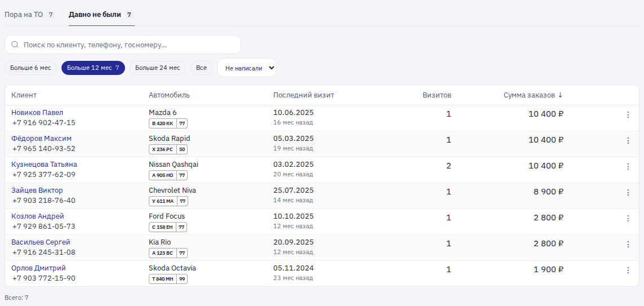Viewport: 644px width, 306px height.
Task: Open client Кузнецова Татьяна
Action: pyautogui.click(x=45, y=165)
